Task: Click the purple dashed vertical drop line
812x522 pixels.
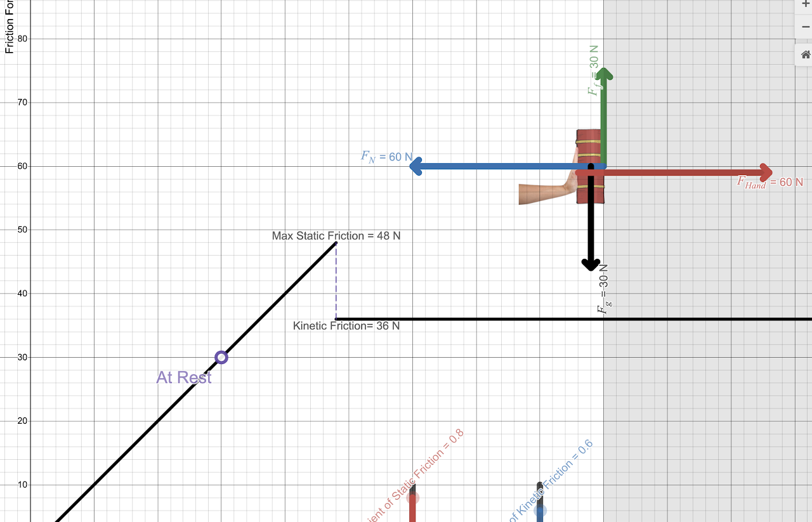Action: coord(336,280)
